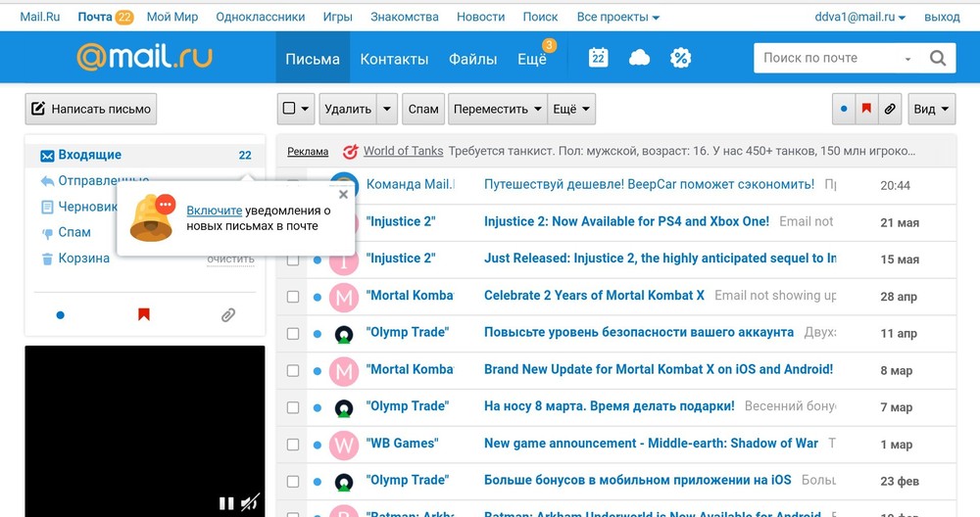Close the notification popup
Viewport: 980px width, 517px height.
(343, 195)
